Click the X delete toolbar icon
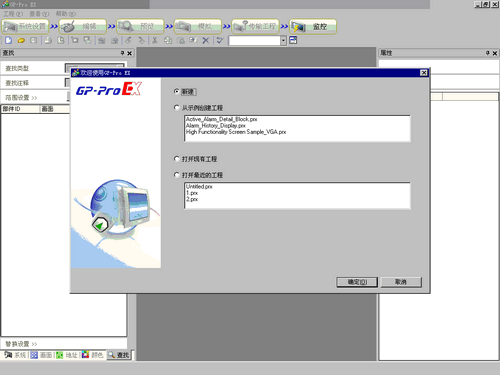 (206, 40)
